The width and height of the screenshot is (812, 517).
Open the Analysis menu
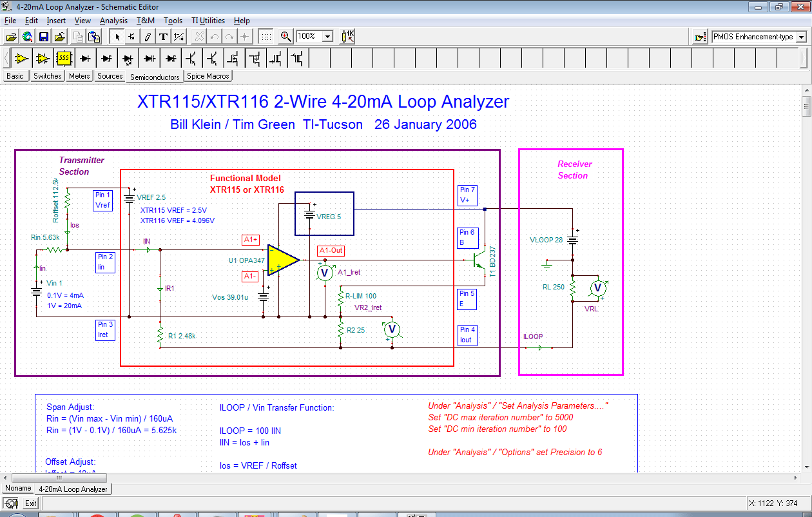click(x=114, y=21)
